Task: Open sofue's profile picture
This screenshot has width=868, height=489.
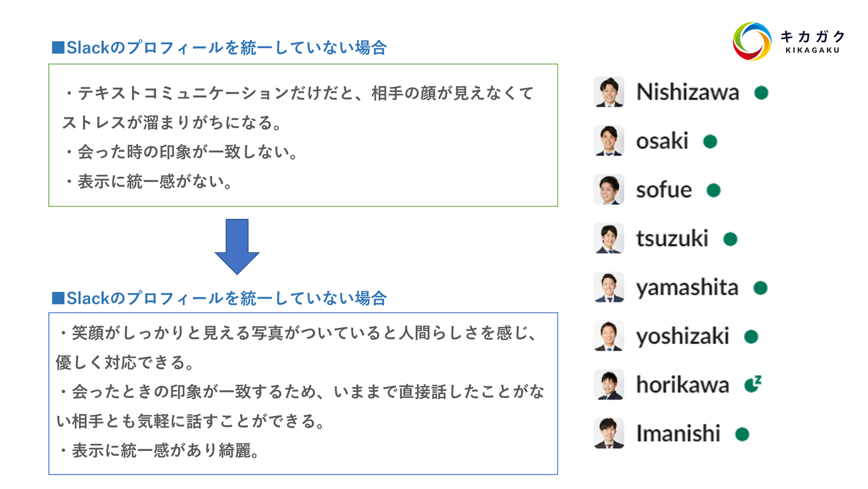Action: [x=609, y=190]
